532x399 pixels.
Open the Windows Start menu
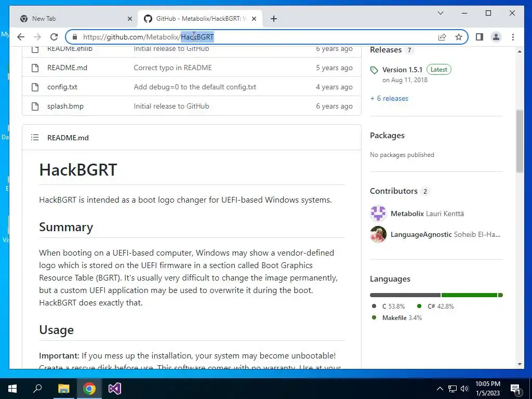(x=12, y=389)
